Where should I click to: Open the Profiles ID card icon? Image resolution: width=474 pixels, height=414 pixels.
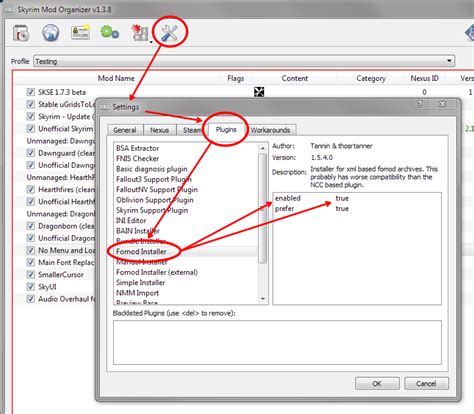click(x=80, y=32)
